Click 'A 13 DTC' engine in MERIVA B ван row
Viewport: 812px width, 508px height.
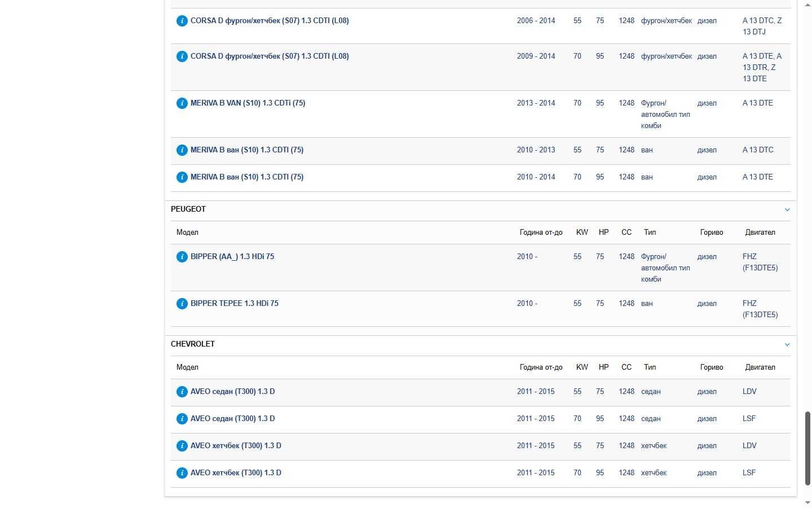(758, 150)
